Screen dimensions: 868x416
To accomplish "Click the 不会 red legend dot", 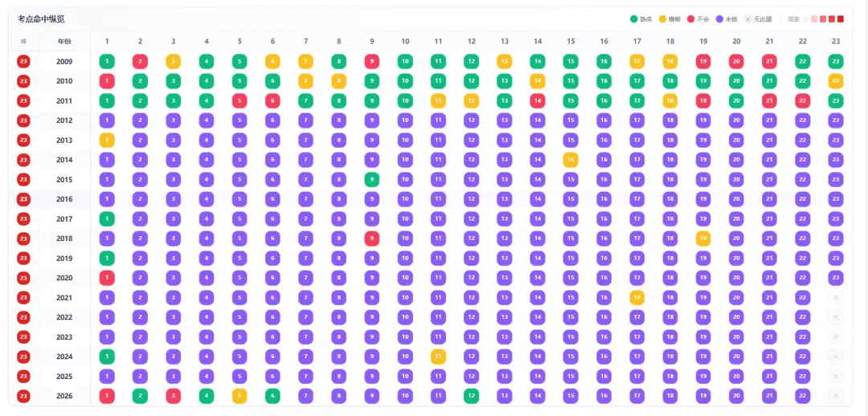I will pos(691,19).
